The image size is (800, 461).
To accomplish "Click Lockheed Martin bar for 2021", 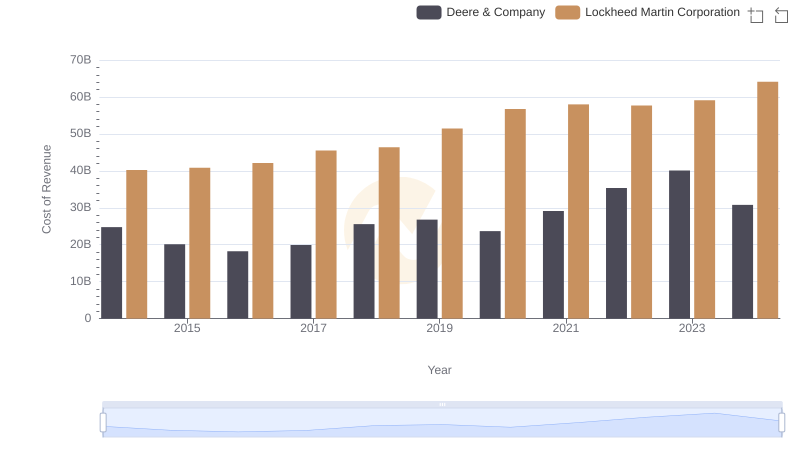I will (x=578, y=211).
